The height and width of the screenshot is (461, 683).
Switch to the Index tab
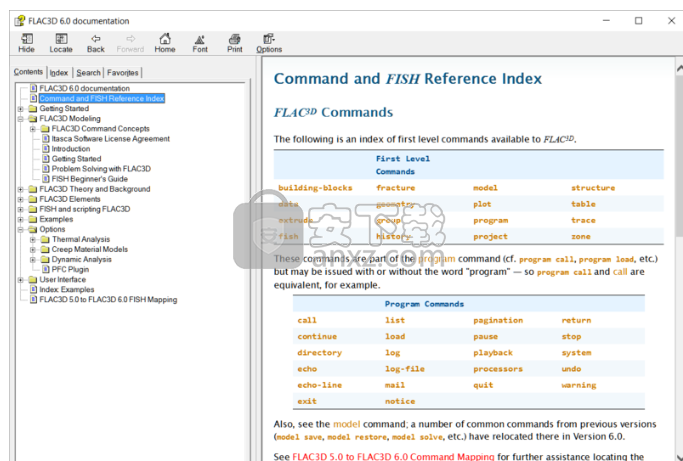tap(59, 73)
